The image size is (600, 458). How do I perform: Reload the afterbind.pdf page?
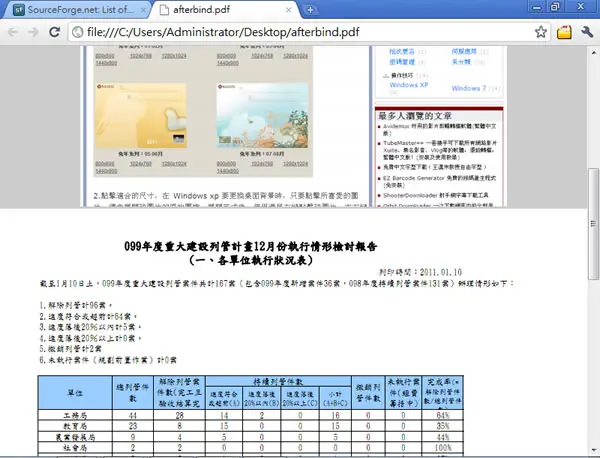pos(54,32)
